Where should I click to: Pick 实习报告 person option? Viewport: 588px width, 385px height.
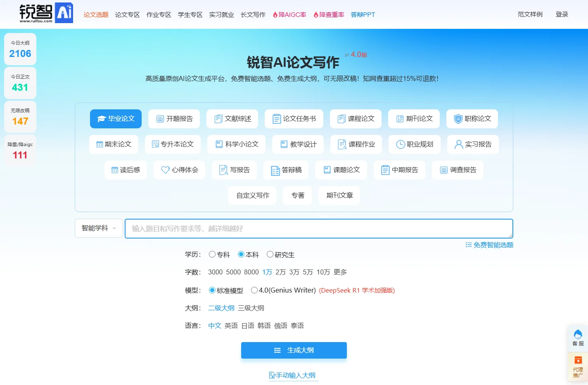pyautogui.click(x=473, y=144)
